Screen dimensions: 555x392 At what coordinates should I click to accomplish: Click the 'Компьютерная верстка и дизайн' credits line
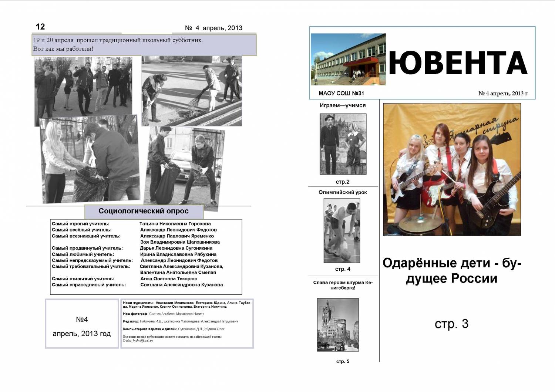[x=174, y=329]
